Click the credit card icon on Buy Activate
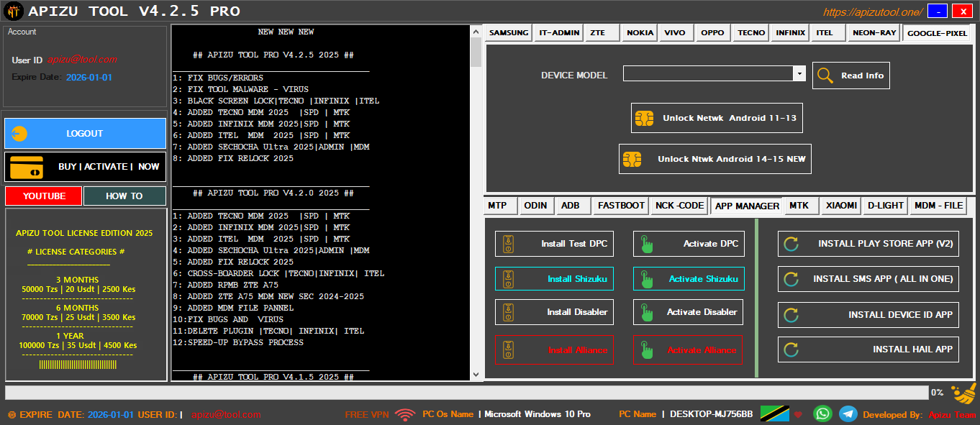 pos(27,167)
